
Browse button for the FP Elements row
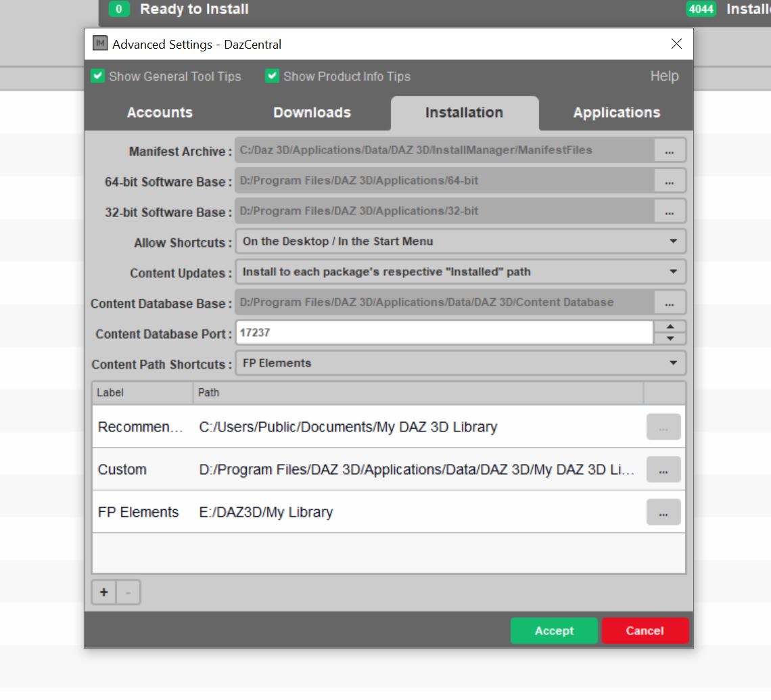663,512
